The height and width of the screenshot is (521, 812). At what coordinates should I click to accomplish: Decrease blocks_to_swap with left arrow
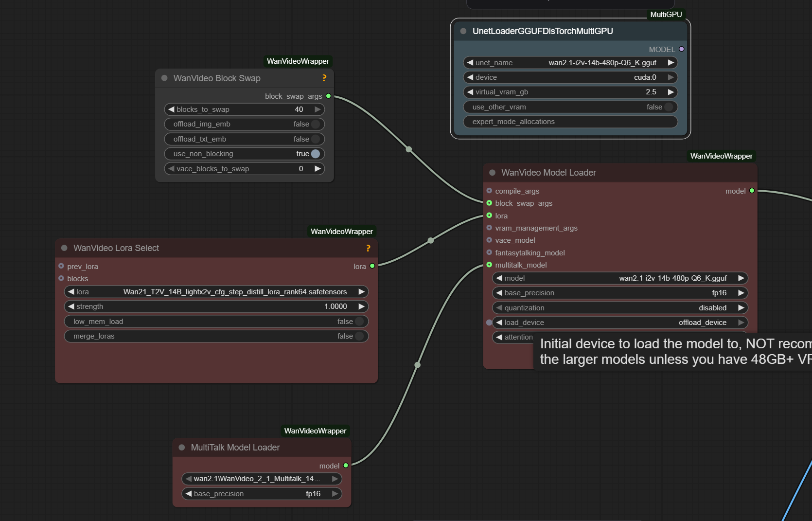tap(171, 109)
